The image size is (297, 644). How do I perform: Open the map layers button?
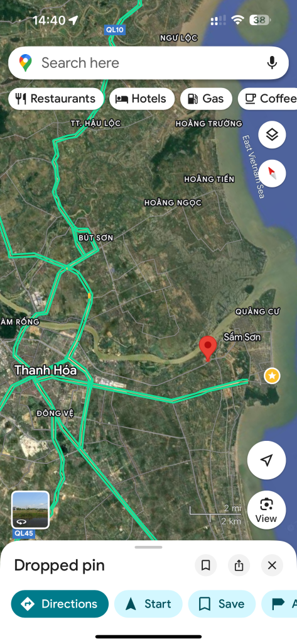point(272,135)
